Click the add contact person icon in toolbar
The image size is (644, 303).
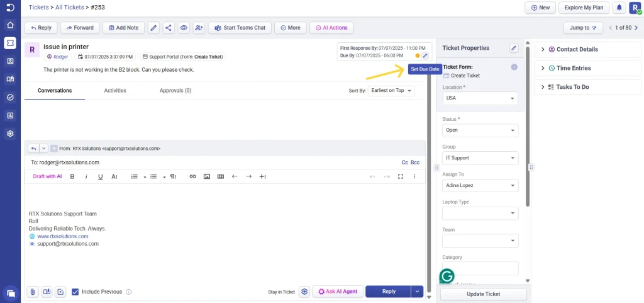tap(199, 28)
